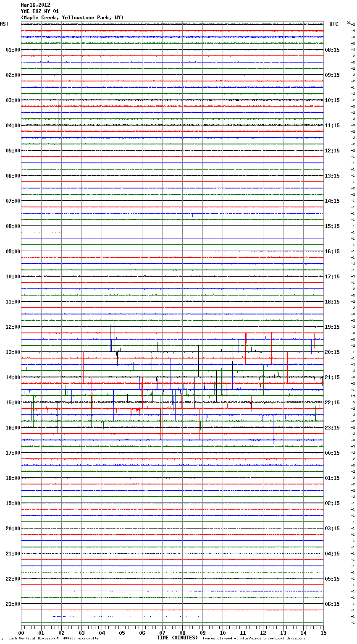This screenshot has width=357, height=644.
Task: Click the date label Mar16,2012
Action: [x=35, y=5]
